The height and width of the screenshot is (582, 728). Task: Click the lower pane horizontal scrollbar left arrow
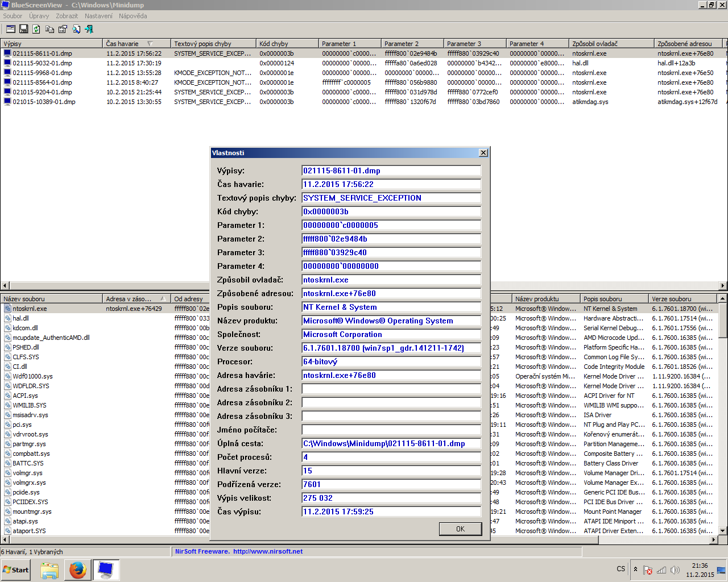click(5, 539)
